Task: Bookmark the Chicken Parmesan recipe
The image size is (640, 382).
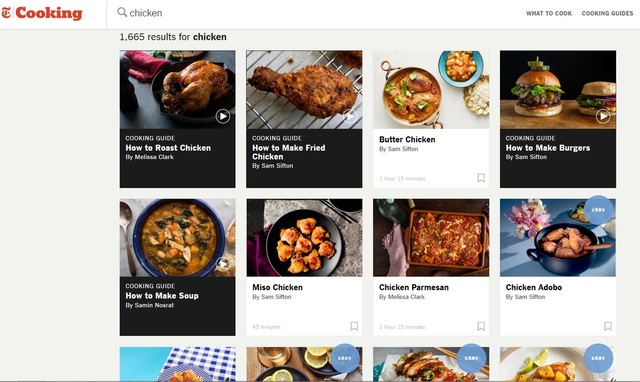Action: click(481, 326)
